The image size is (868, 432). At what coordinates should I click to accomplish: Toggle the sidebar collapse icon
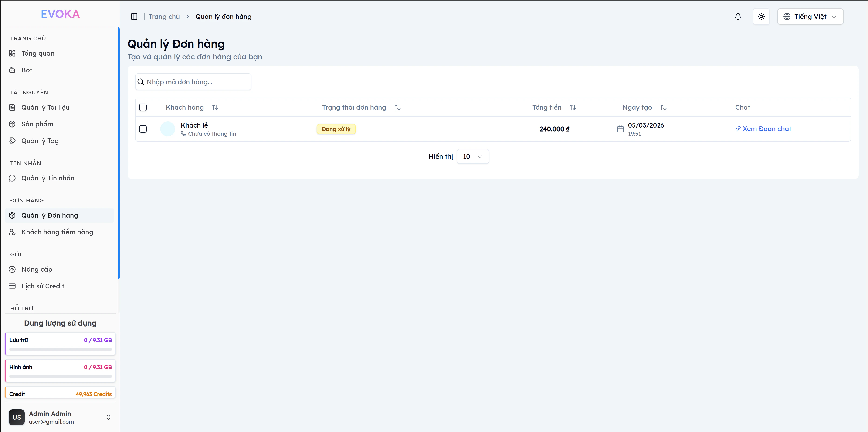134,17
